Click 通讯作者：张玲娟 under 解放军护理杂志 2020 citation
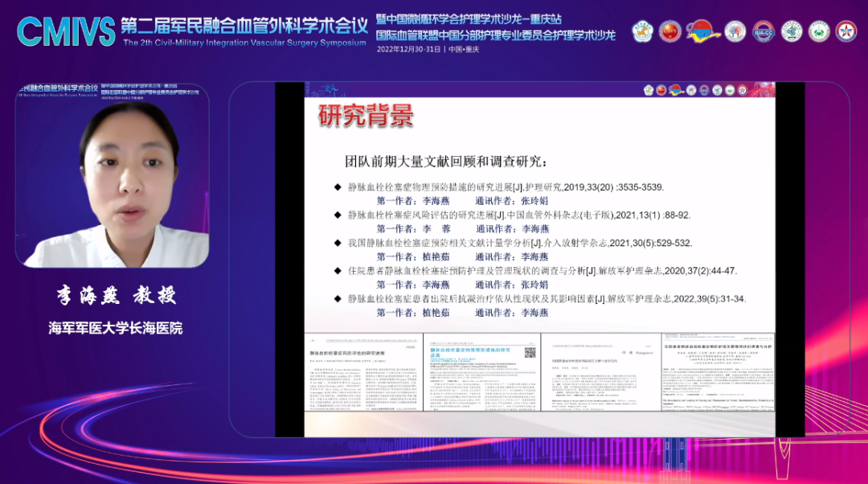 click(x=511, y=285)
